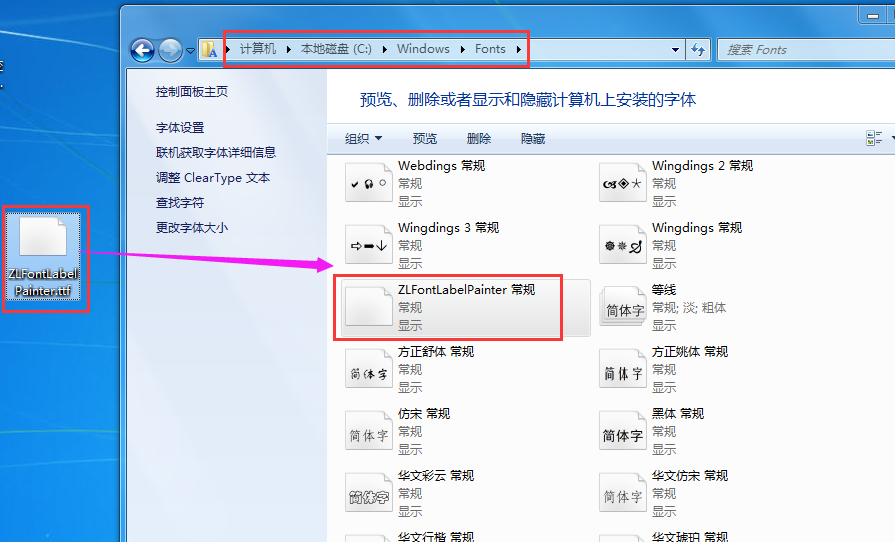Open the 组织 dropdown menu

(363, 139)
